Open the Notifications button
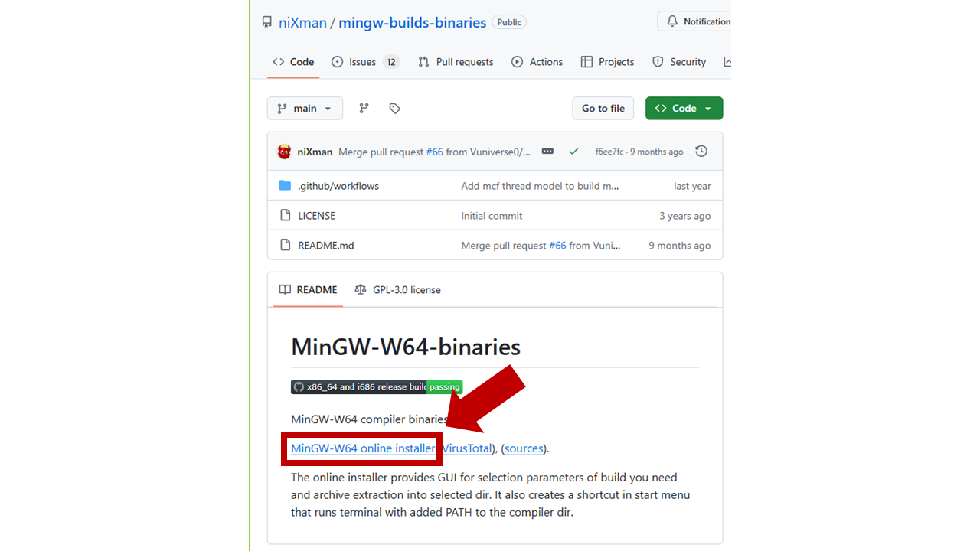Viewport: 980px width, 551px height. [x=694, y=21]
